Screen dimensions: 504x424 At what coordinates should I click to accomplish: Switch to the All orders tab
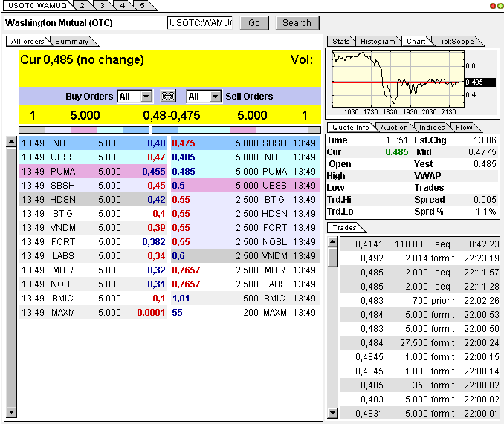click(x=28, y=42)
